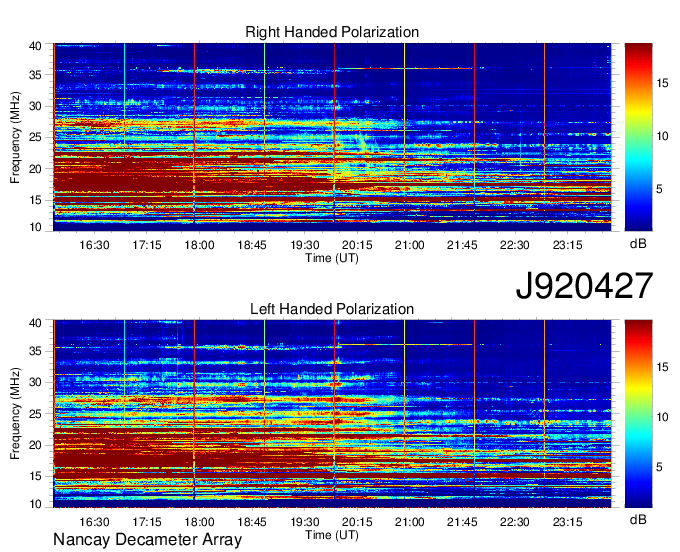
Task: Select the 40 MHz tick on the Left Handed plot
Action: tap(35, 323)
